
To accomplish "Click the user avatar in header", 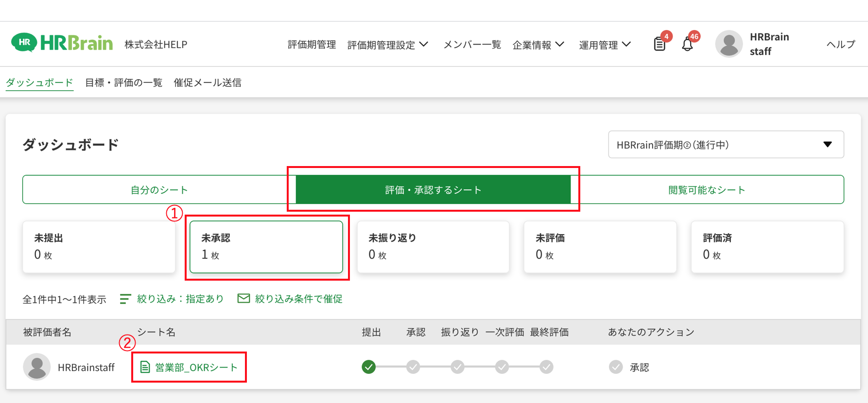I will click(729, 44).
